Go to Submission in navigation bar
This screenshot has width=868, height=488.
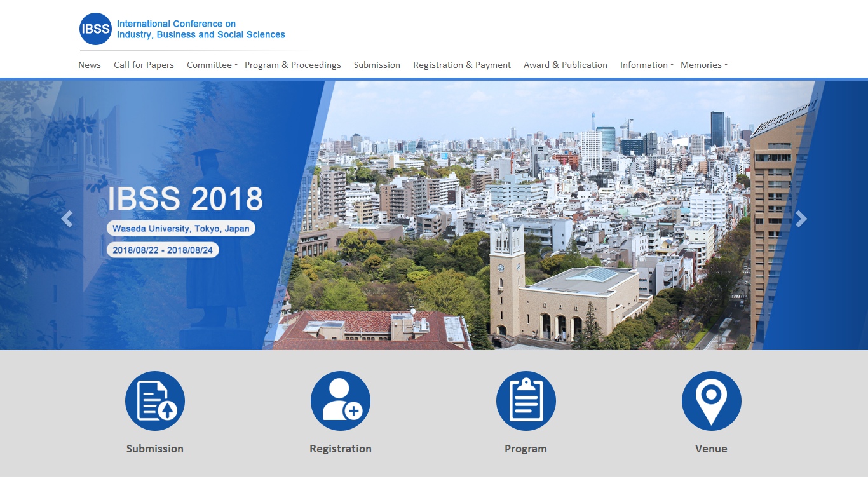[377, 65]
